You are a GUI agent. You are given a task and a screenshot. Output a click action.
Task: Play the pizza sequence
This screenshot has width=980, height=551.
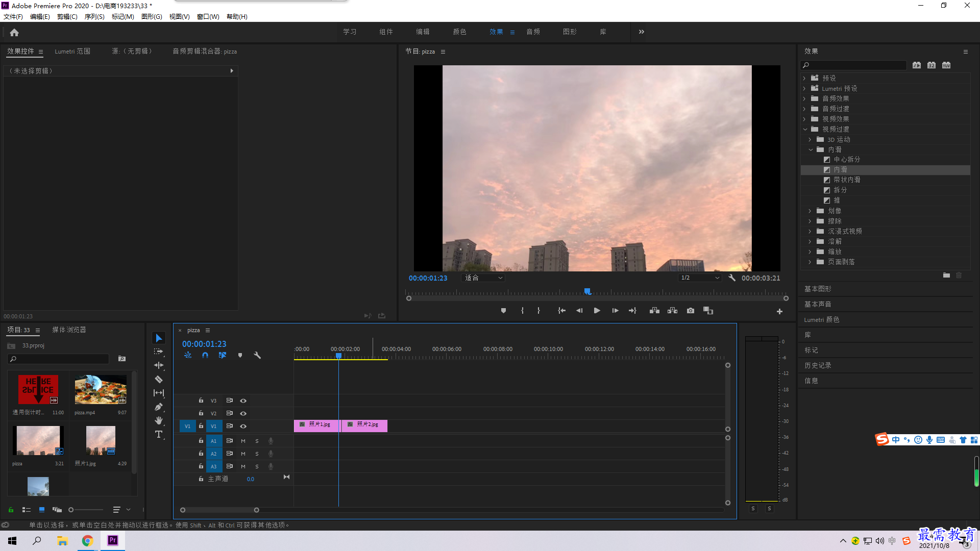tap(597, 311)
